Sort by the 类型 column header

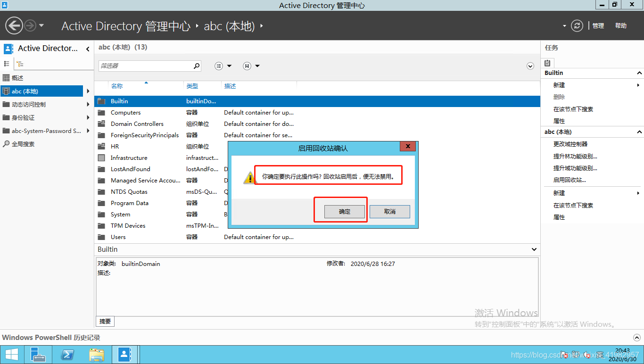click(x=192, y=86)
